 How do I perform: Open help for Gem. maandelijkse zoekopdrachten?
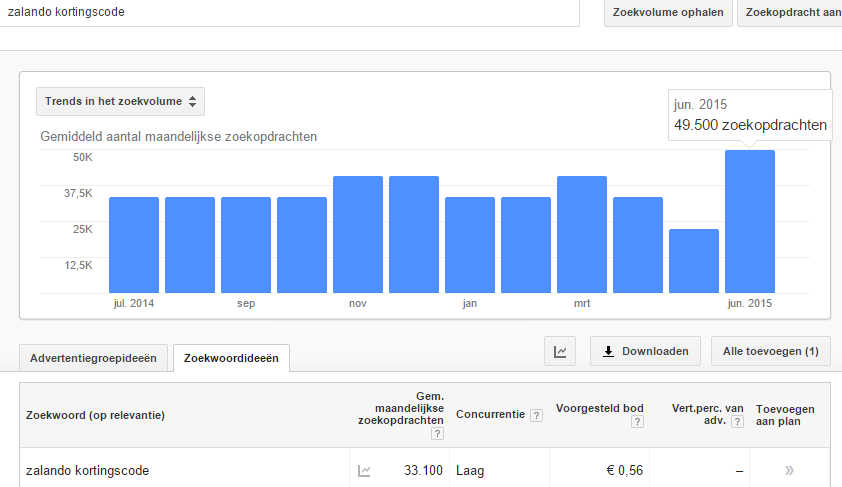coord(437,434)
